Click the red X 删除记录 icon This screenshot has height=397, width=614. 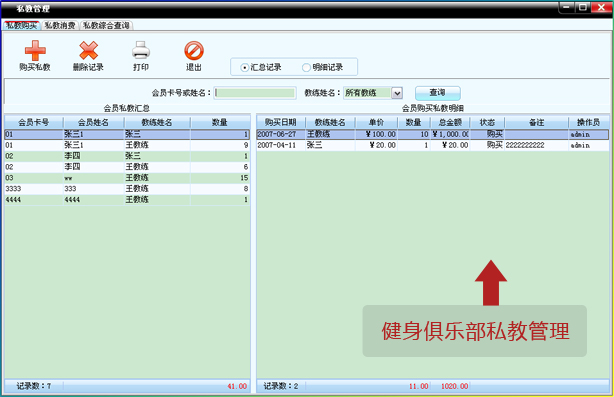(x=88, y=51)
